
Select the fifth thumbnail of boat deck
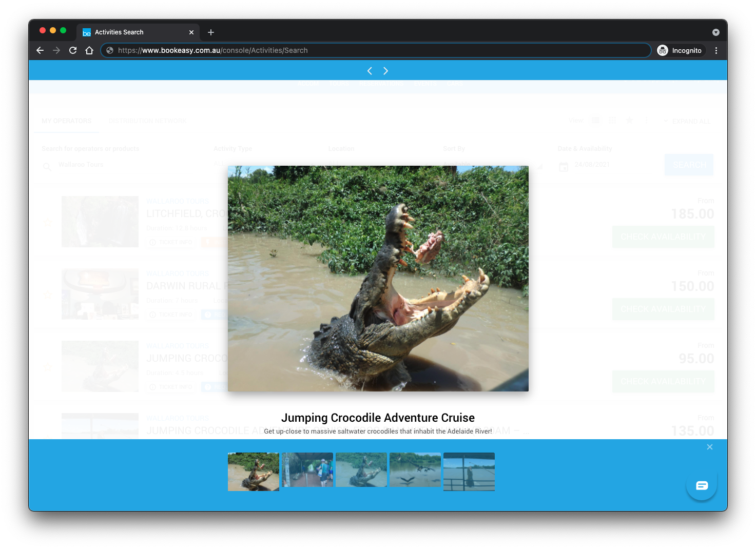pos(469,472)
